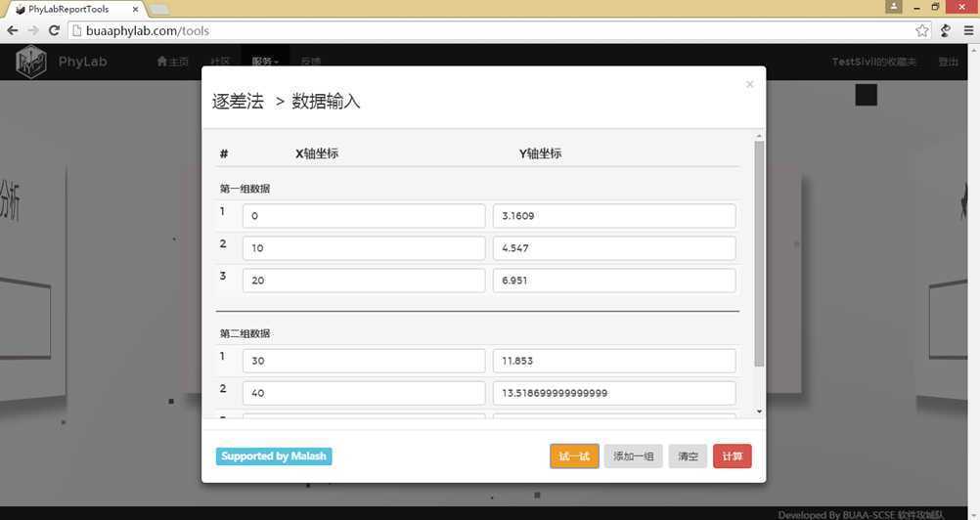Click the 数据输入 title text
This screenshot has height=520, width=980.
[327, 101]
